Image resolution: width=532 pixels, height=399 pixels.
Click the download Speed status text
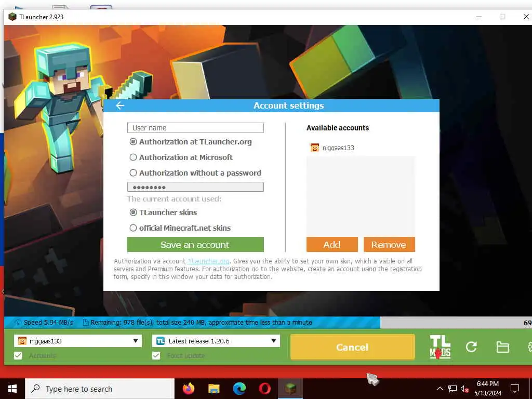(48, 323)
